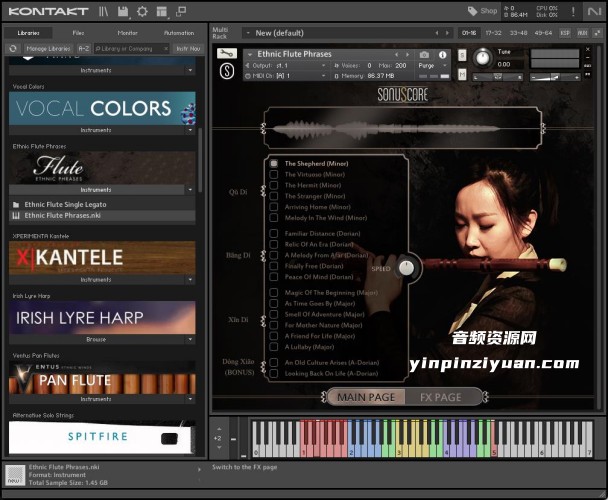Click the snapshot camera icon
Viewport: 608px width, 500px height.
(x=424, y=54)
